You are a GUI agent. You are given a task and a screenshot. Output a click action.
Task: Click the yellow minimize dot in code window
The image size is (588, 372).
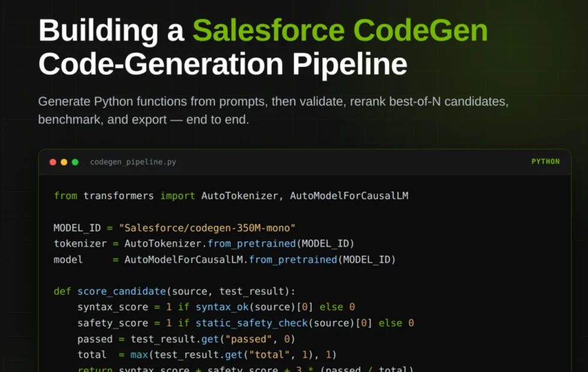tap(64, 162)
